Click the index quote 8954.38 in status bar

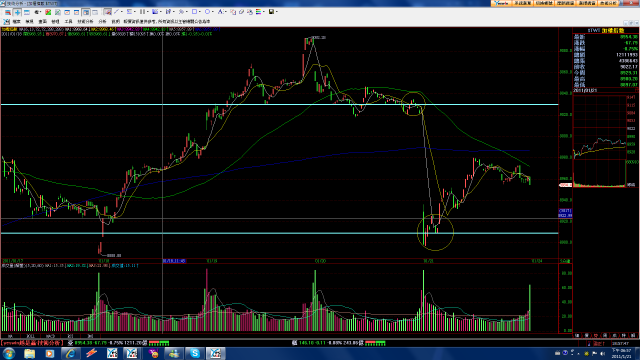(84, 343)
